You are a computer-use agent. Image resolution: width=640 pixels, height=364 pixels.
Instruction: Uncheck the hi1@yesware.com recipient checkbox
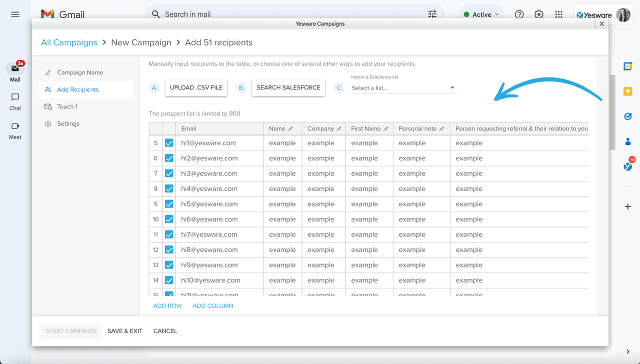(169, 143)
